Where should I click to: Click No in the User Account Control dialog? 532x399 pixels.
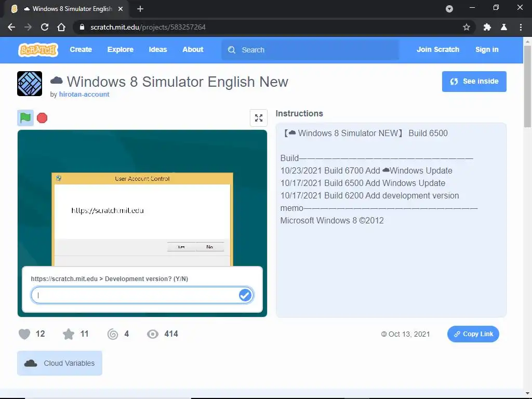(x=210, y=247)
